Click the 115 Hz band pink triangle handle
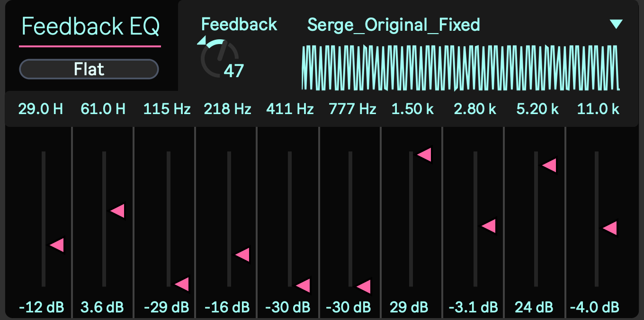The image size is (644, 320). (182, 284)
